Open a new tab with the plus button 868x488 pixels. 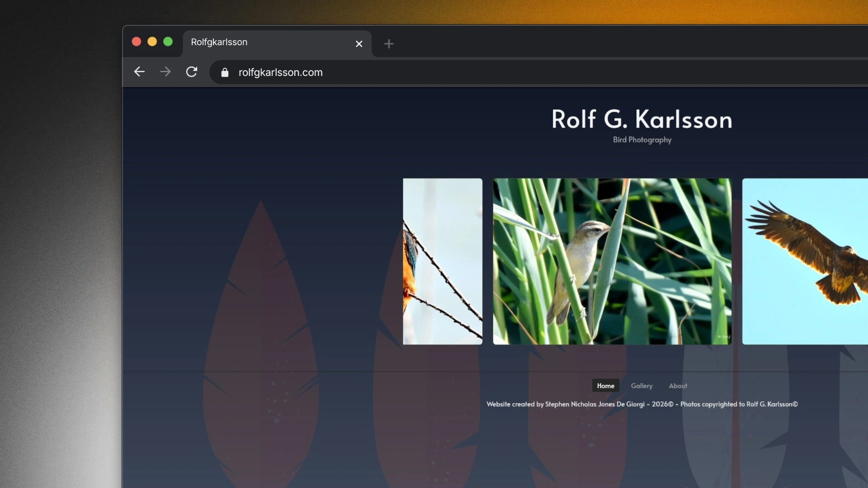coord(389,44)
